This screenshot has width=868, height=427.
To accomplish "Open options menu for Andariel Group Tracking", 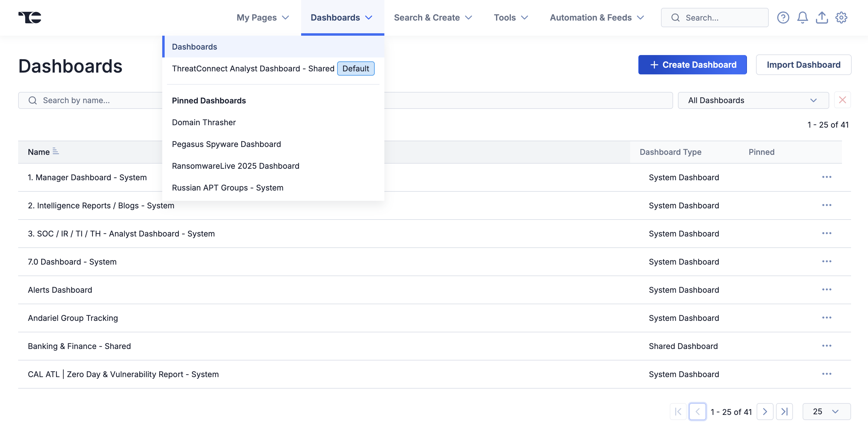I will (x=827, y=318).
